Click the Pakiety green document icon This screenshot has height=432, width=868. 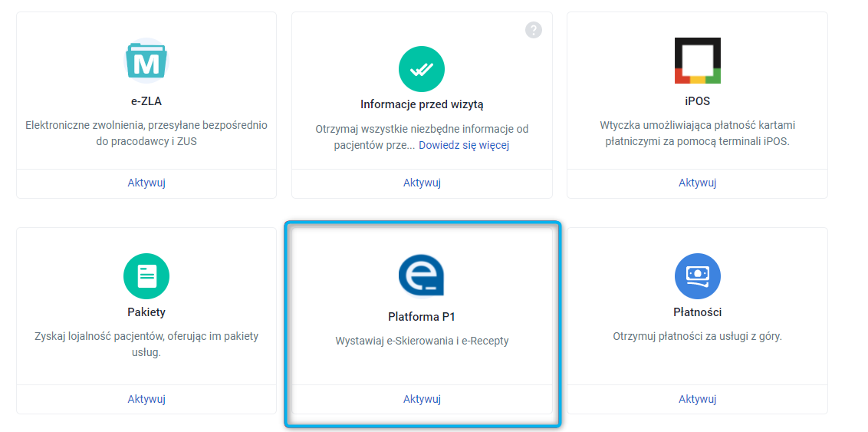coord(146,276)
